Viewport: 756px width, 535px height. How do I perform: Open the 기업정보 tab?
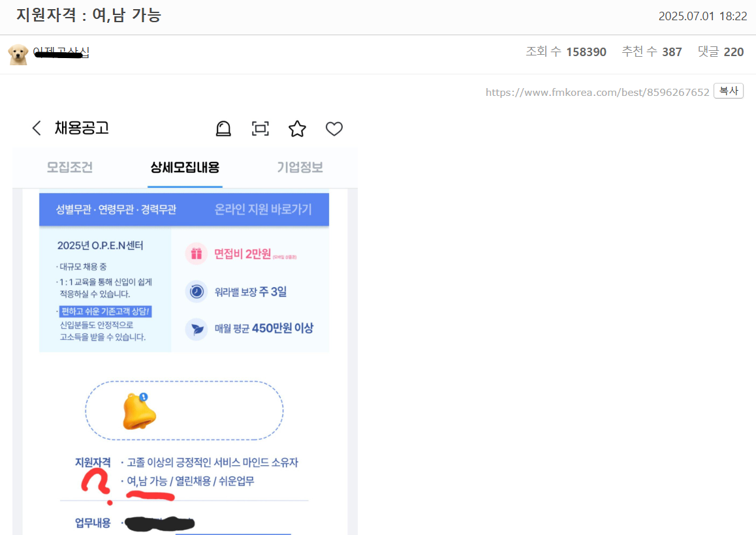(x=300, y=168)
